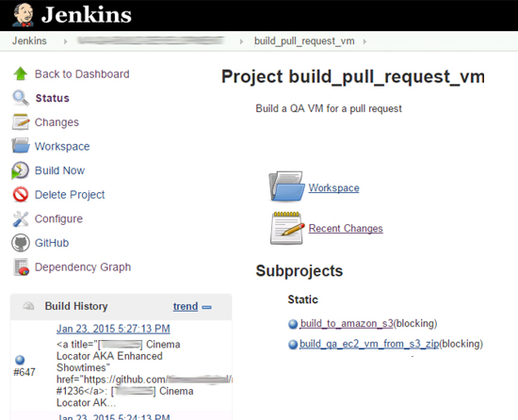The image size is (518, 420).
Task: Click the Jenkins header title text
Action: (x=87, y=15)
